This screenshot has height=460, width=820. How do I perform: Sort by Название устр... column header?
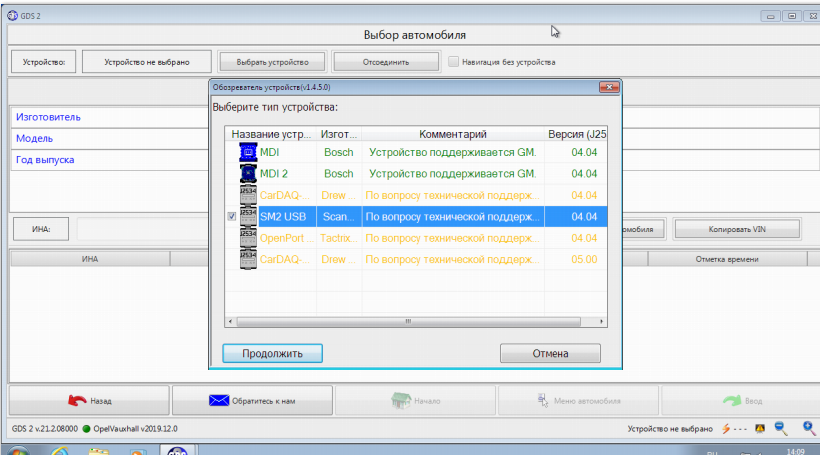click(x=271, y=134)
